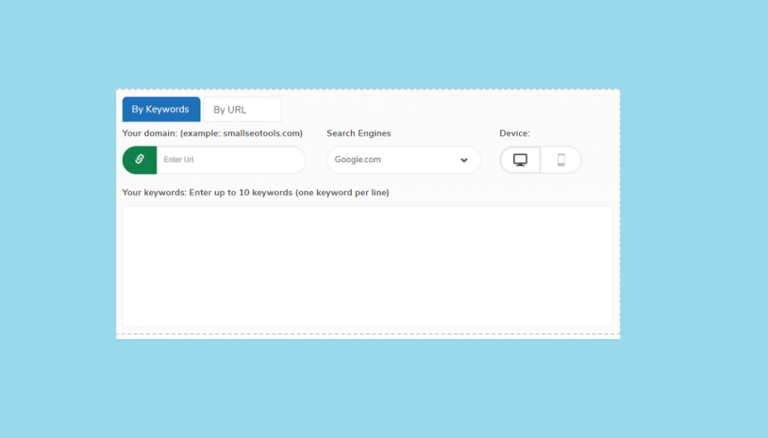The image size is (768, 438).
Task: Click the green link icon beside the URL field
Action: [140, 160]
